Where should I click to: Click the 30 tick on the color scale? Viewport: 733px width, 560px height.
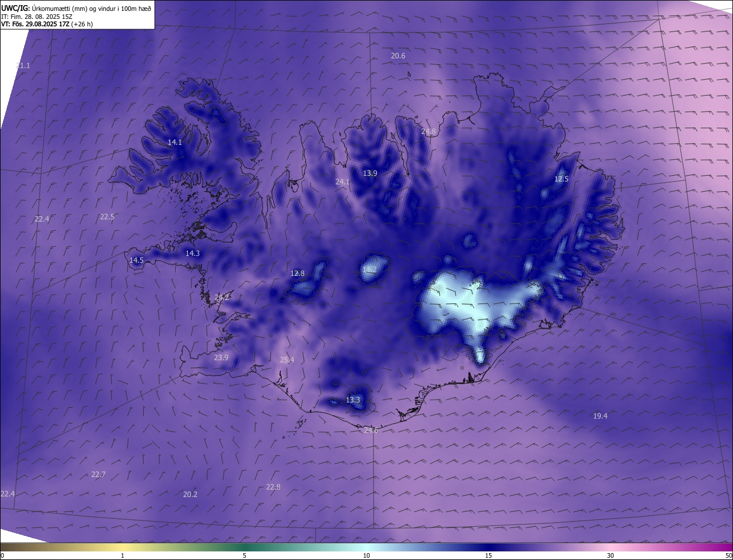(610, 555)
